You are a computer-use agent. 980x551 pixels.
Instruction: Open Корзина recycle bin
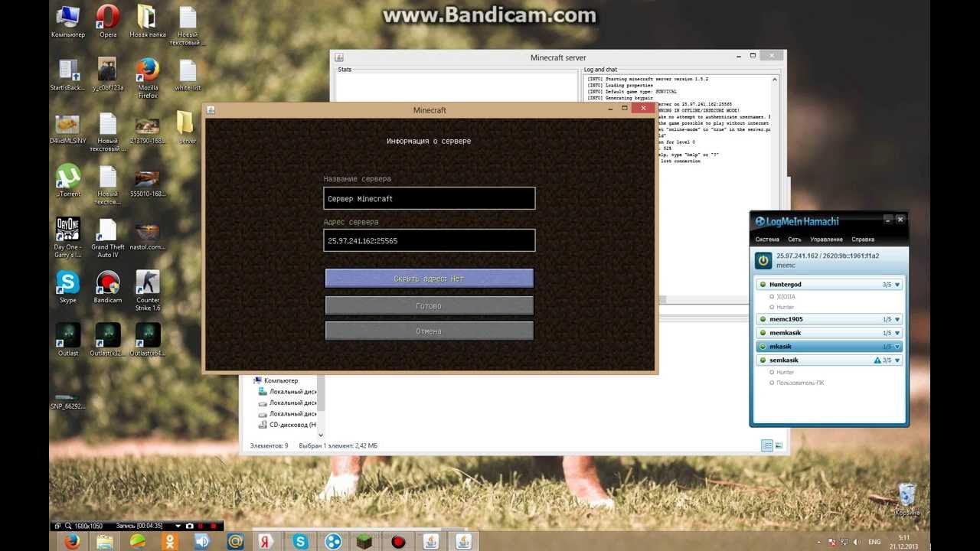point(907,499)
